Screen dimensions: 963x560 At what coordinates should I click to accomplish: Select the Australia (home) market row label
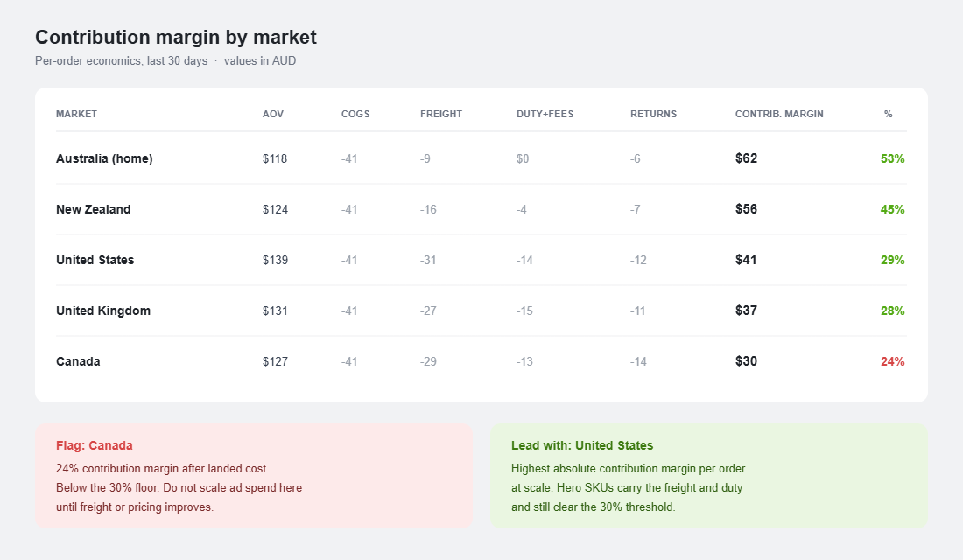tap(104, 158)
